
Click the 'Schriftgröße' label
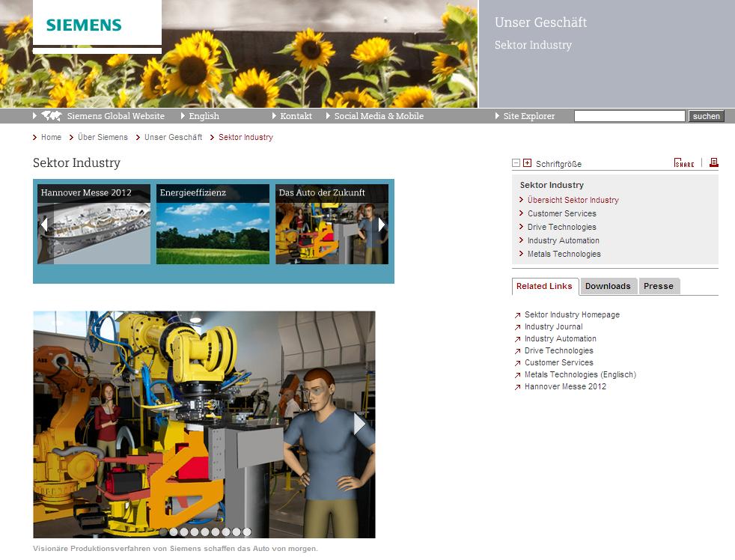pos(559,164)
